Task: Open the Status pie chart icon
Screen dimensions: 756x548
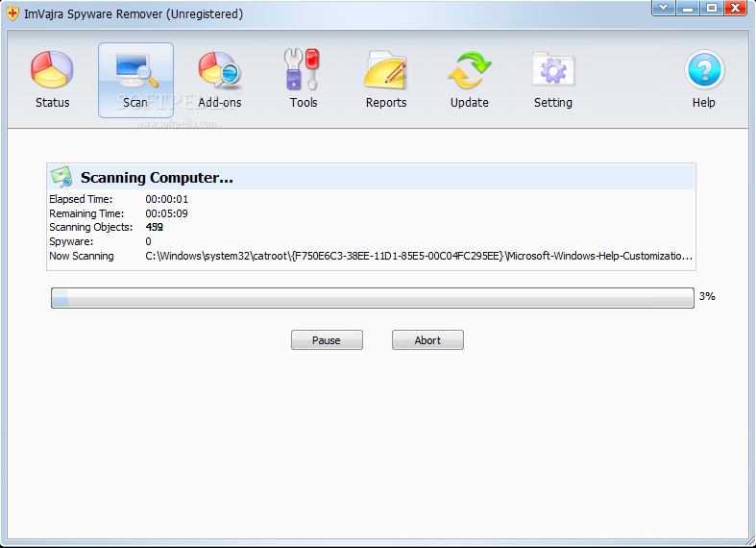Action: click(52, 70)
